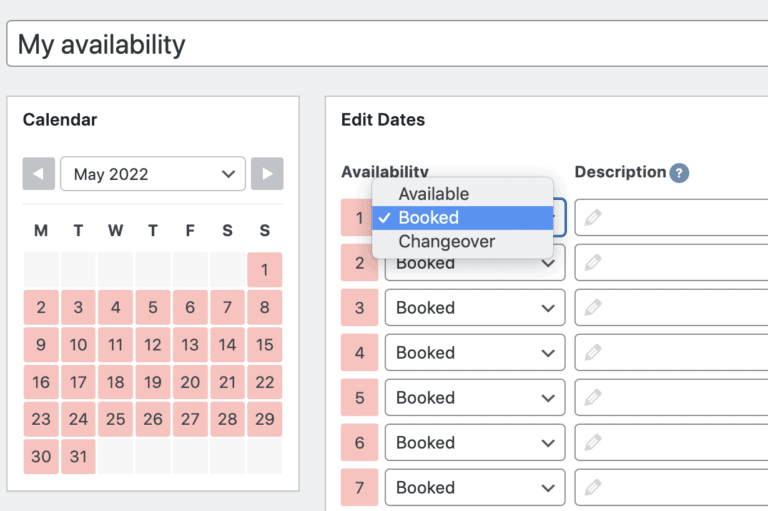Viewport: 768px width, 511px height.
Task: Select May 20 on the calendar
Action: 190,382
